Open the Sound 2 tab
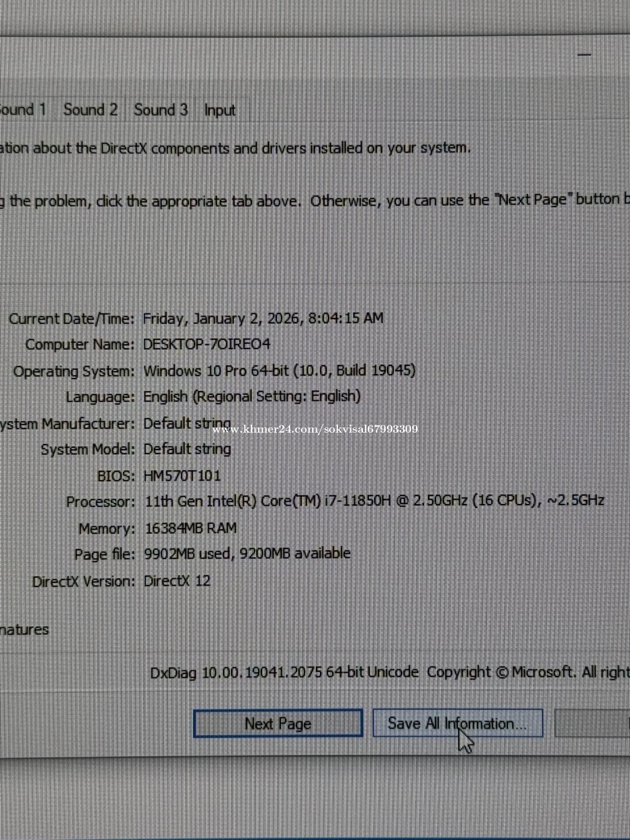 point(90,110)
